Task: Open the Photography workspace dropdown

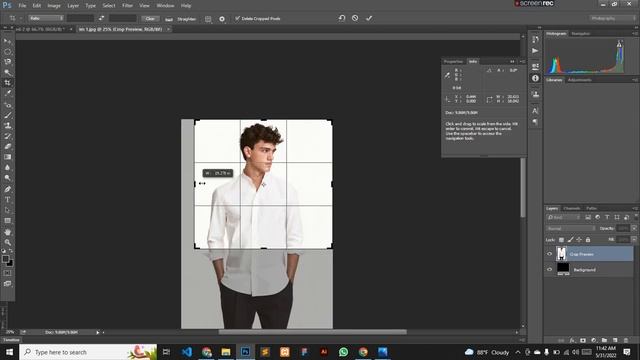Action: pyautogui.click(x=612, y=18)
